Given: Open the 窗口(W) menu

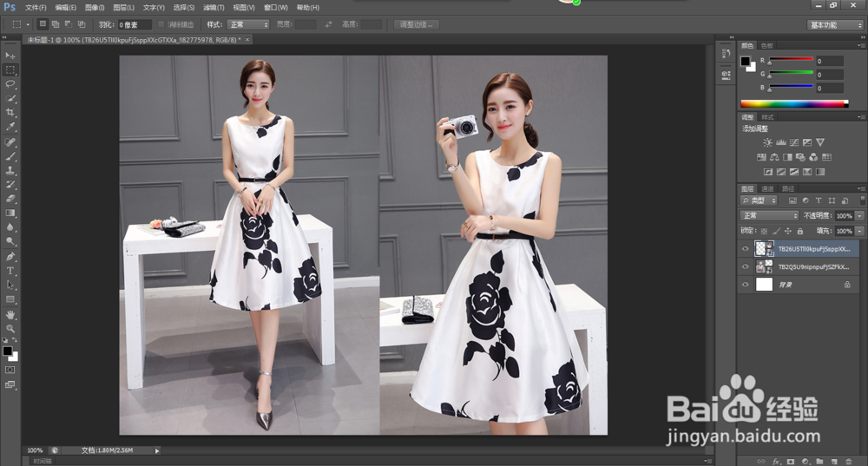Looking at the screenshot, I should (x=276, y=8).
